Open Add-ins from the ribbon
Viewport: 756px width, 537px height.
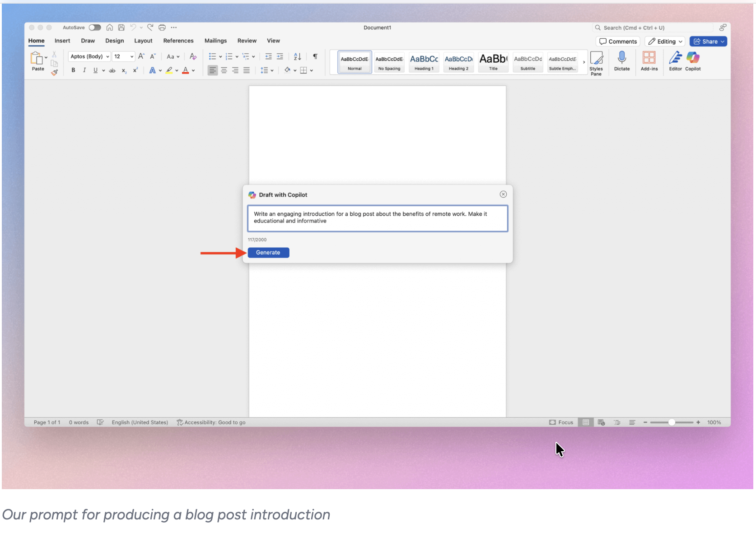[x=649, y=59]
